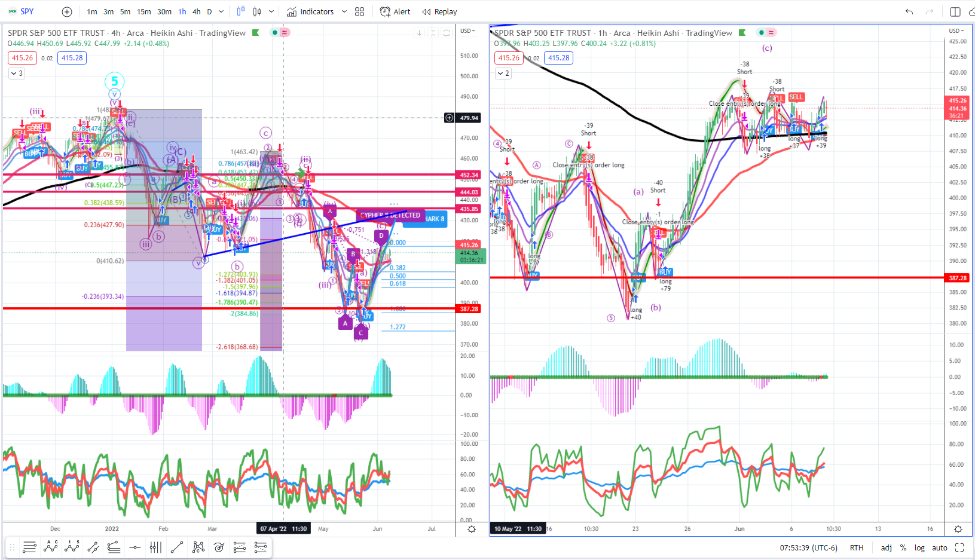Viewport: 975px width, 560px height.
Task: Select the 1m timeframe
Action: (x=92, y=11)
